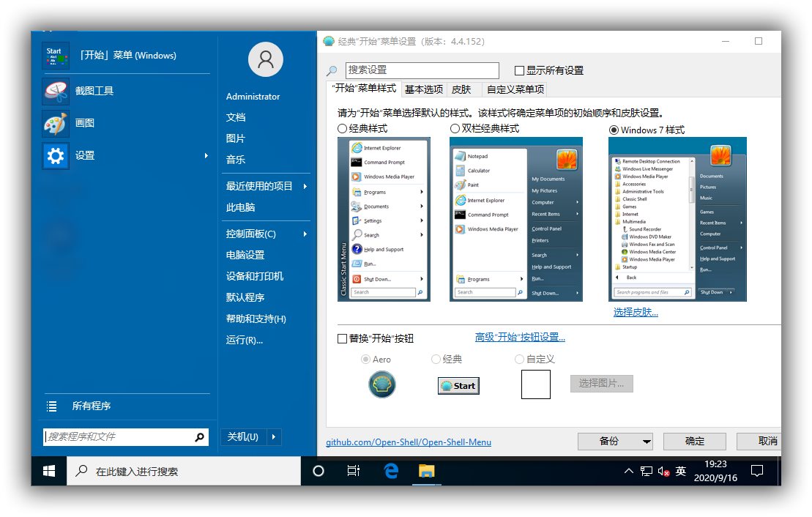This screenshot has width=812, height=517.
Task: Click the two-column classic preview thumbnail
Action: point(515,219)
